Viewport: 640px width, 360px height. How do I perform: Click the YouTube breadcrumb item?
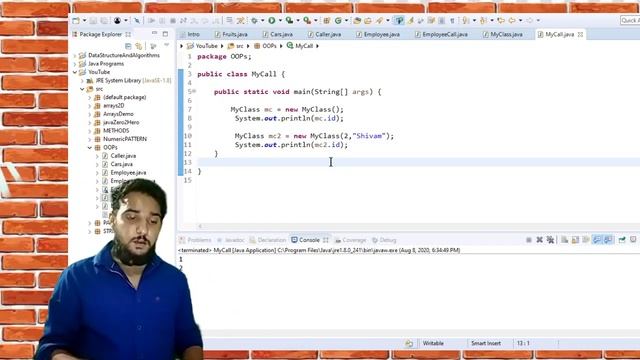[x=206, y=46]
